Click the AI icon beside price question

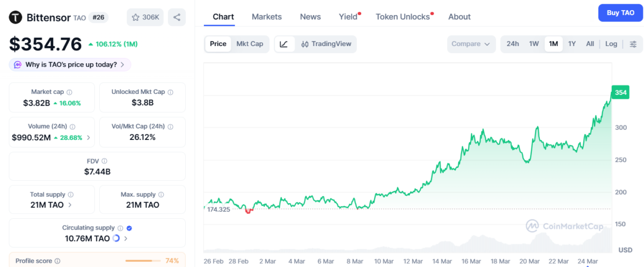tap(17, 65)
